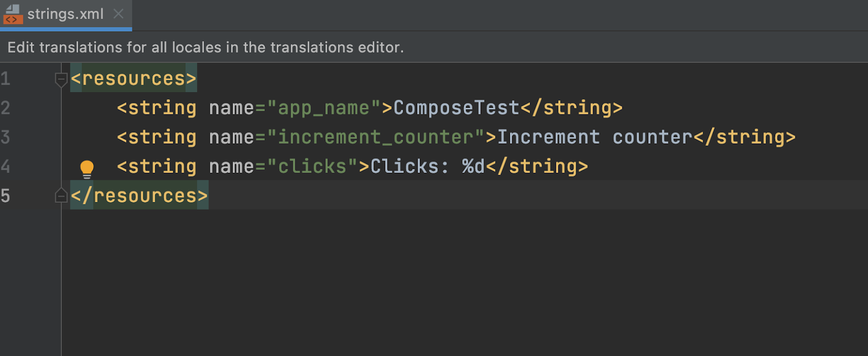Image resolution: width=868 pixels, height=356 pixels.
Task: Click the <string opening tag on line 2
Action: [157, 108]
